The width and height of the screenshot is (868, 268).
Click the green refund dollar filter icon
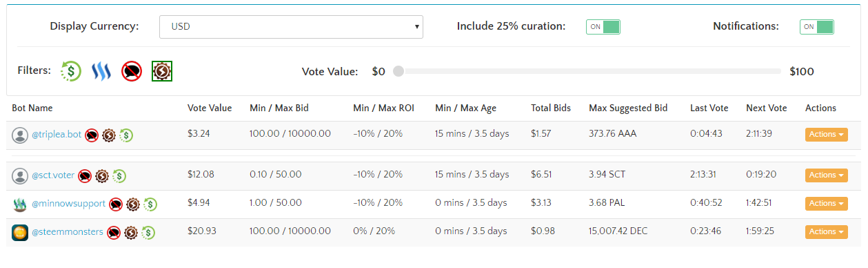(71, 70)
